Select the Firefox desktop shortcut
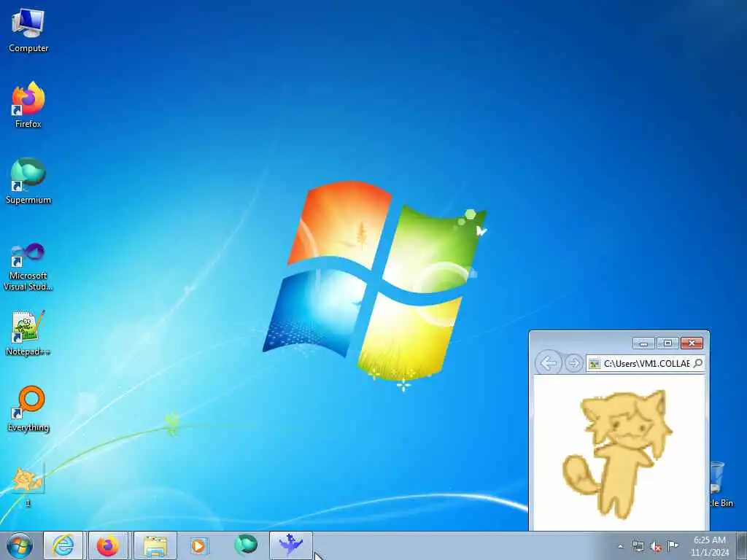 click(28, 105)
